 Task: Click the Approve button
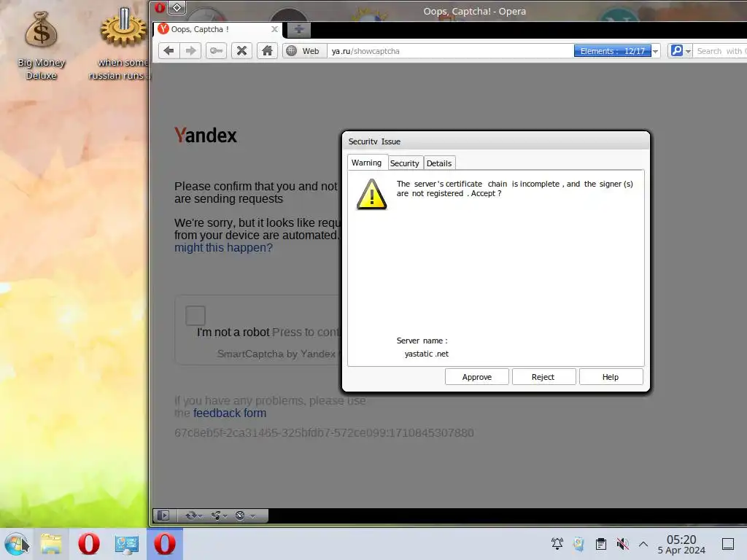coord(477,377)
